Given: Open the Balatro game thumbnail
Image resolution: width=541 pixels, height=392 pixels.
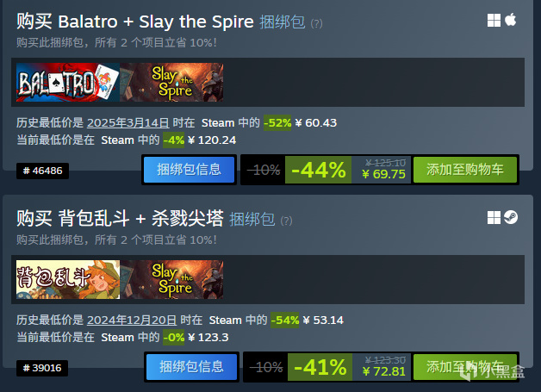Looking at the screenshot, I should point(68,82).
